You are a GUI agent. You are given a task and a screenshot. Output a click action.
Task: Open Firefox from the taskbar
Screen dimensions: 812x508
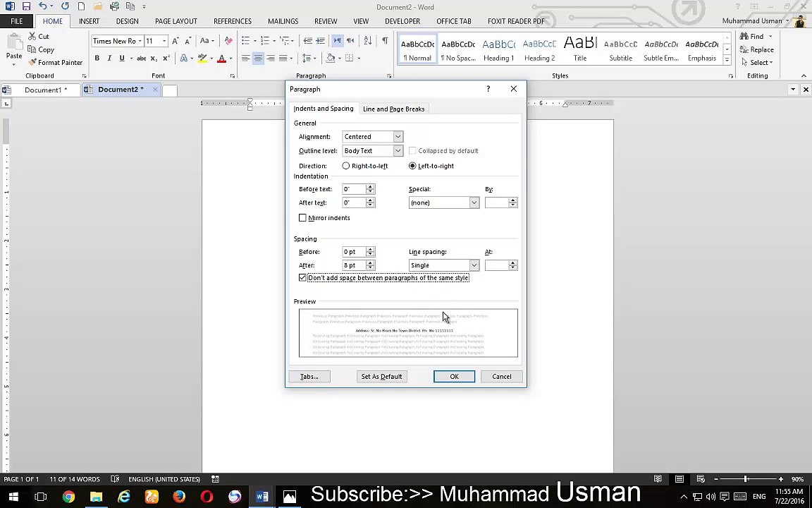[179, 497]
